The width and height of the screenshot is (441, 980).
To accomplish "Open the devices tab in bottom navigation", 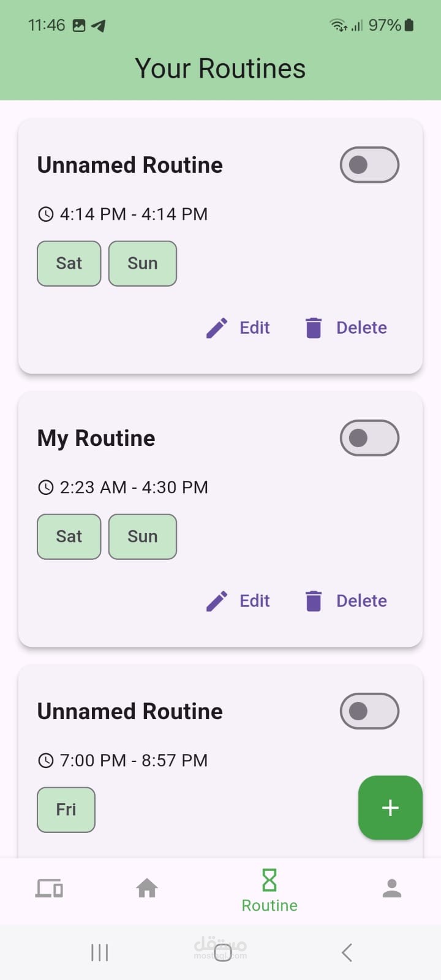I will click(x=49, y=888).
